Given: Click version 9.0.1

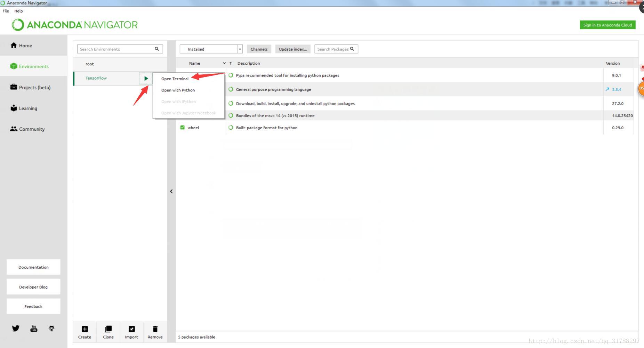Looking at the screenshot, I should (x=617, y=75).
